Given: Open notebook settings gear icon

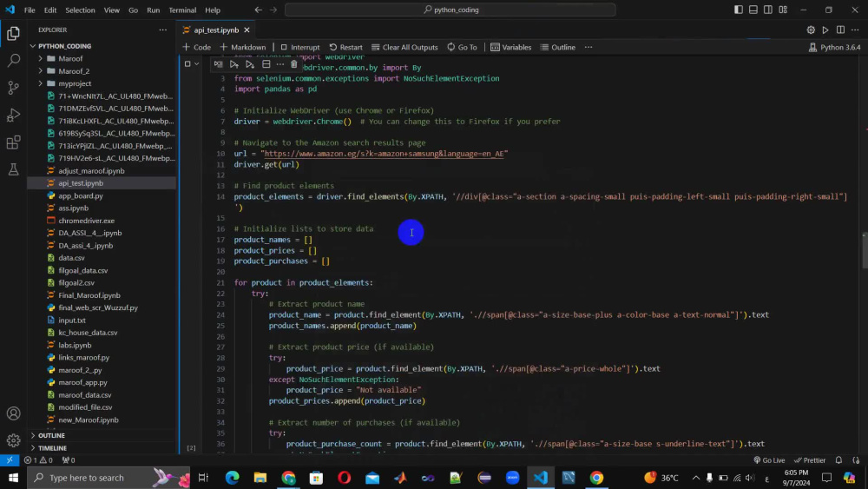Looking at the screenshot, I should pyautogui.click(x=811, y=30).
